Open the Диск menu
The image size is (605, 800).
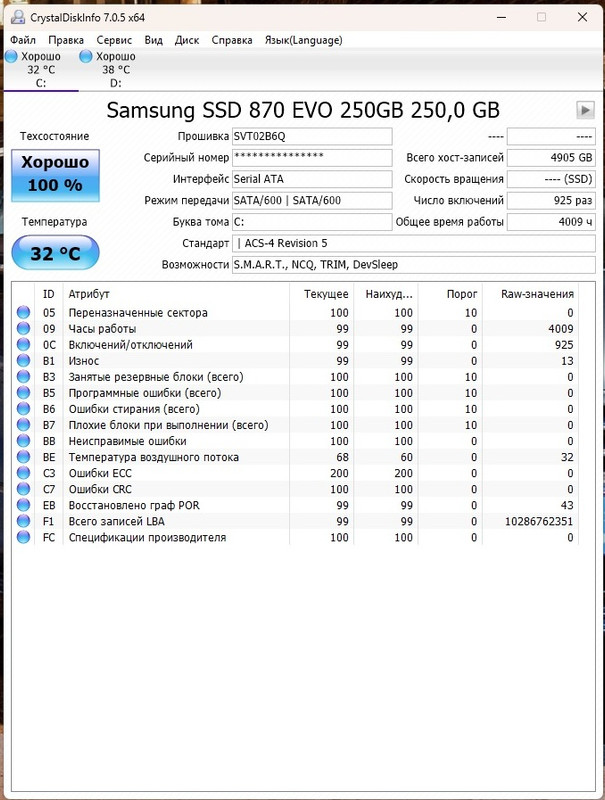(x=187, y=40)
